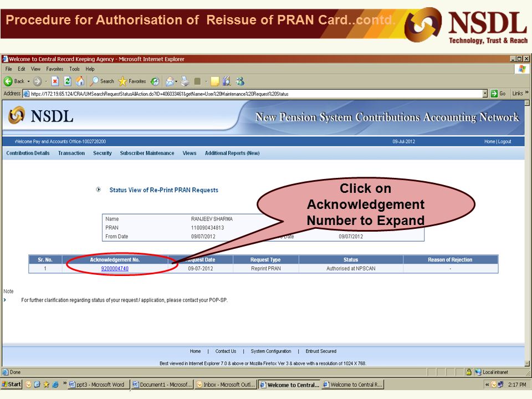Open the Tools menu
Image resolution: width=532 pixels, height=399 pixels.
coord(75,69)
